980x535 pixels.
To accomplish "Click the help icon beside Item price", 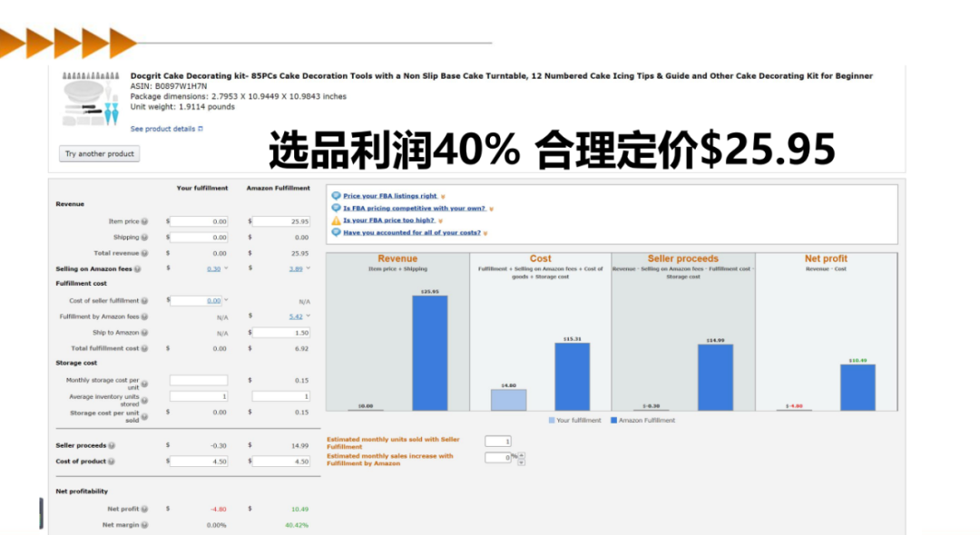I will [144, 221].
